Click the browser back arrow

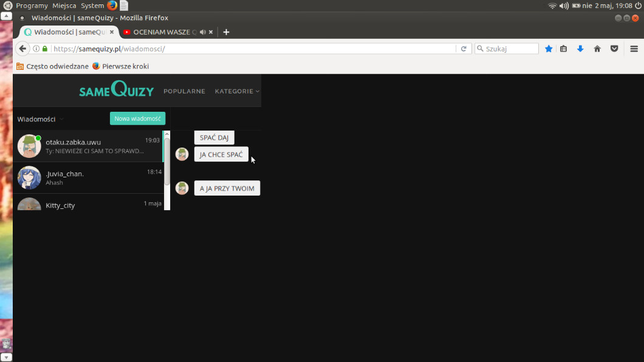[22, 49]
